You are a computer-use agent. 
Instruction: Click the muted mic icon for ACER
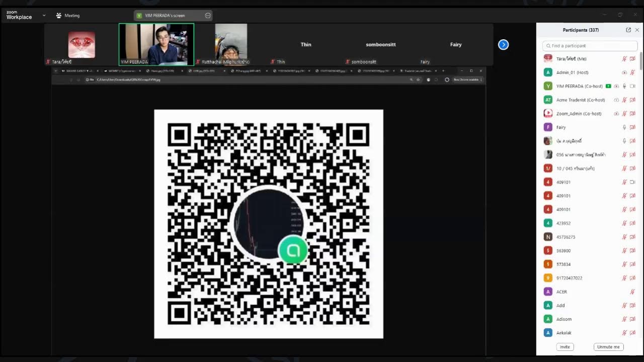pos(632,292)
